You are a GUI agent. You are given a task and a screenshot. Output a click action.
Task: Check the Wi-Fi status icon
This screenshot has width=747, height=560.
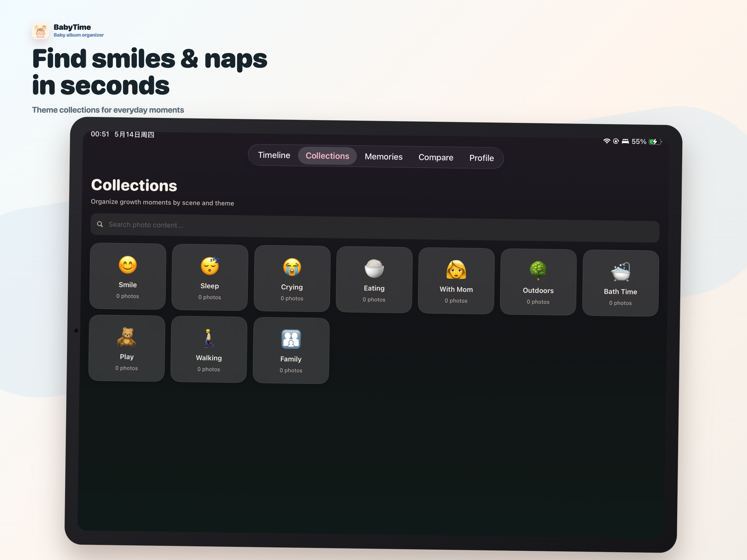607,141
